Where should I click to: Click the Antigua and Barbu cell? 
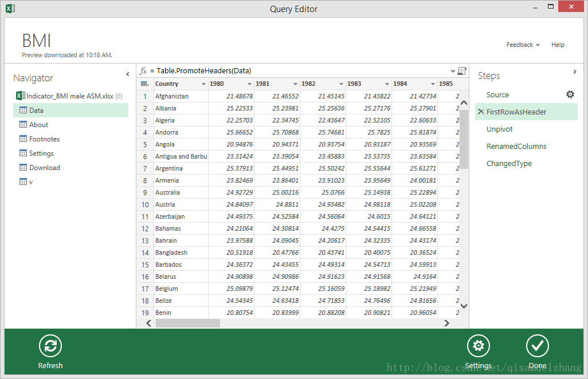[x=181, y=156]
